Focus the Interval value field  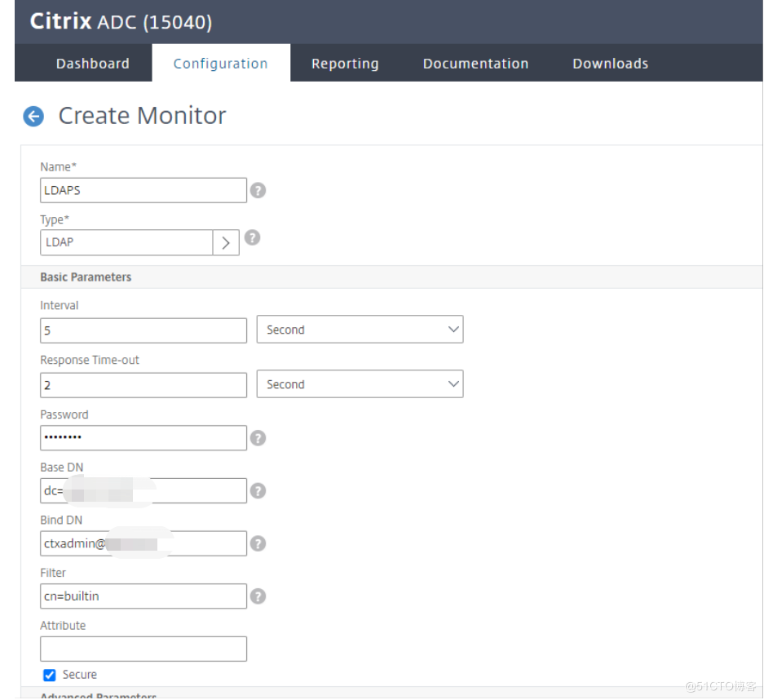144,331
